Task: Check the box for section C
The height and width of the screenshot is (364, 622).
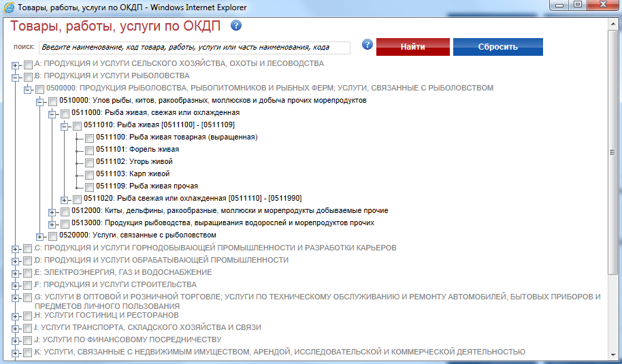Action: 27,248
